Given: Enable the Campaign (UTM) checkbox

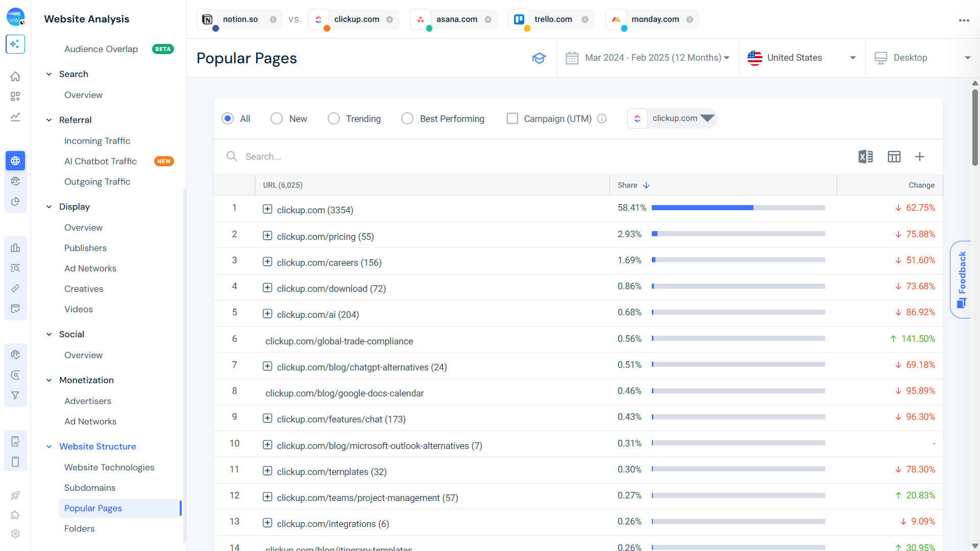Looking at the screenshot, I should click(x=512, y=118).
